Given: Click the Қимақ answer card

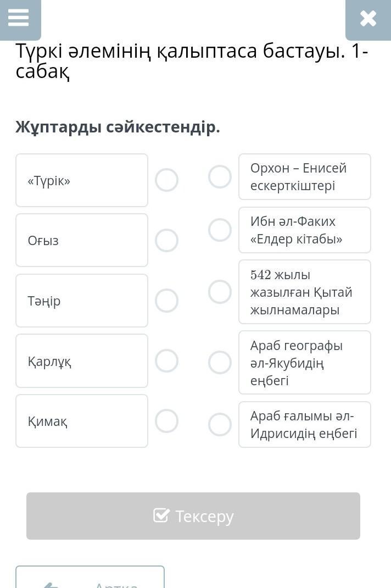Looking at the screenshot, I should 82,421.
